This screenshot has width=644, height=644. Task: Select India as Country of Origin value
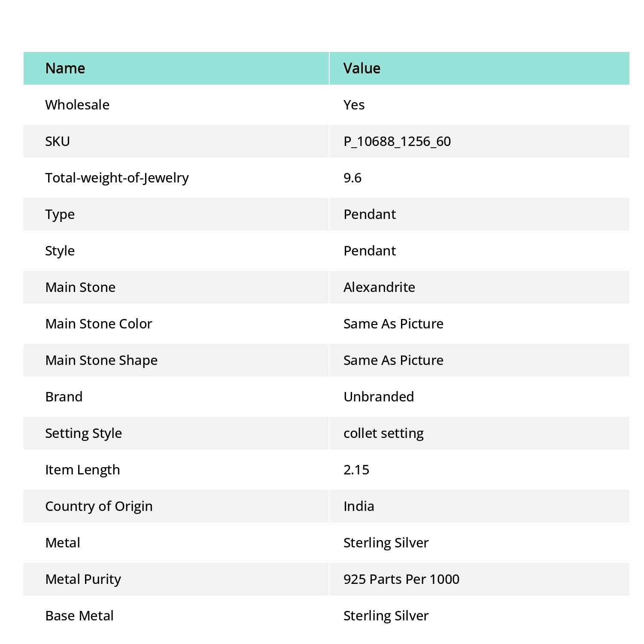coord(359,506)
